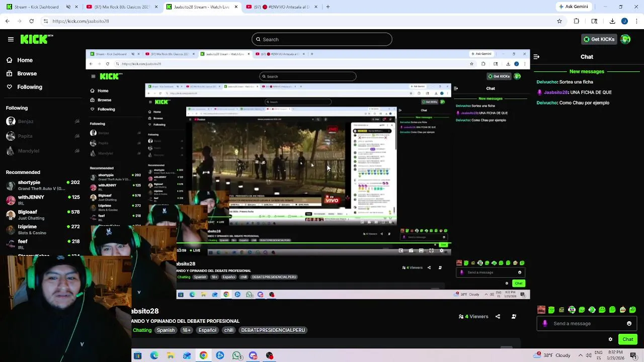Open a new browser tab
644x362 pixels.
[328, 7]
